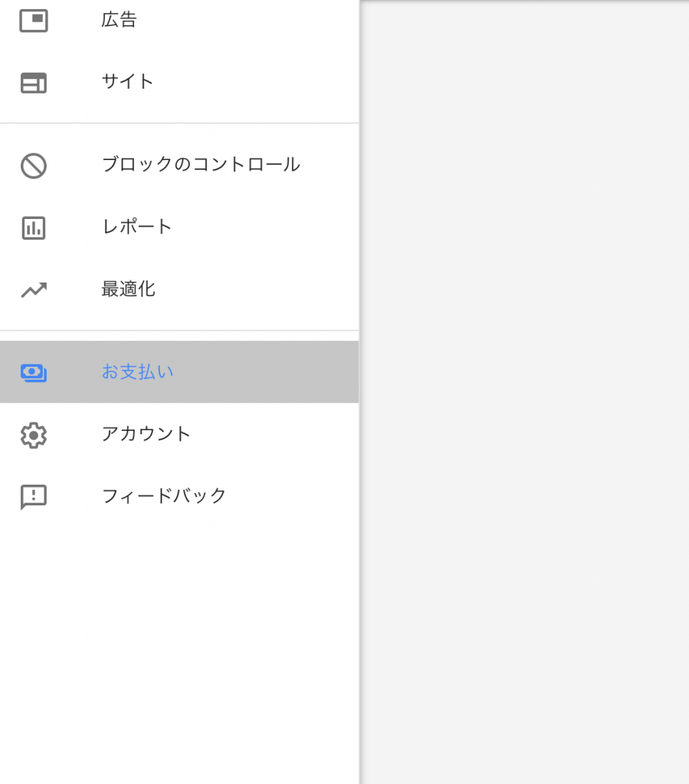Select the 最適化 menu text
689x784 pixels.
[x=129, y=289]
